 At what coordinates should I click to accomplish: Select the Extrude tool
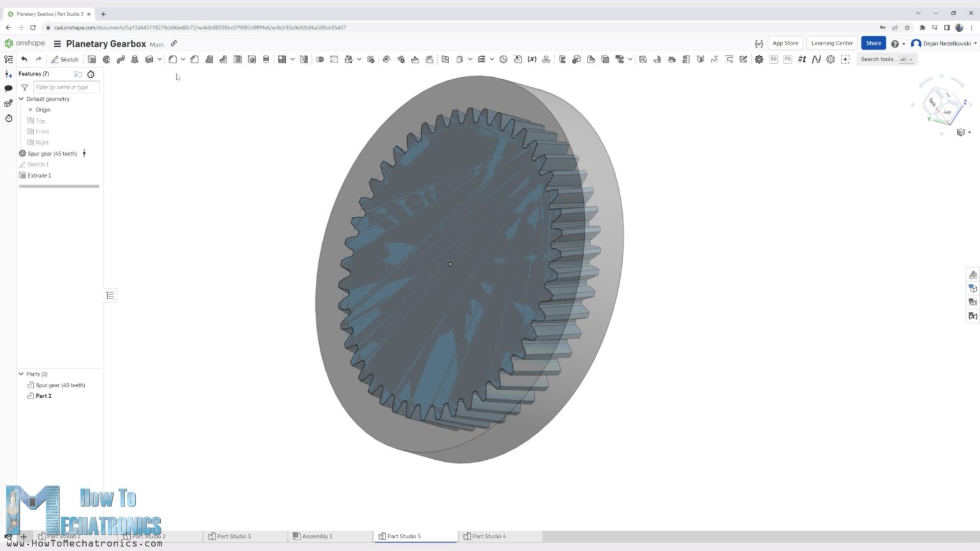coord(91,59)
